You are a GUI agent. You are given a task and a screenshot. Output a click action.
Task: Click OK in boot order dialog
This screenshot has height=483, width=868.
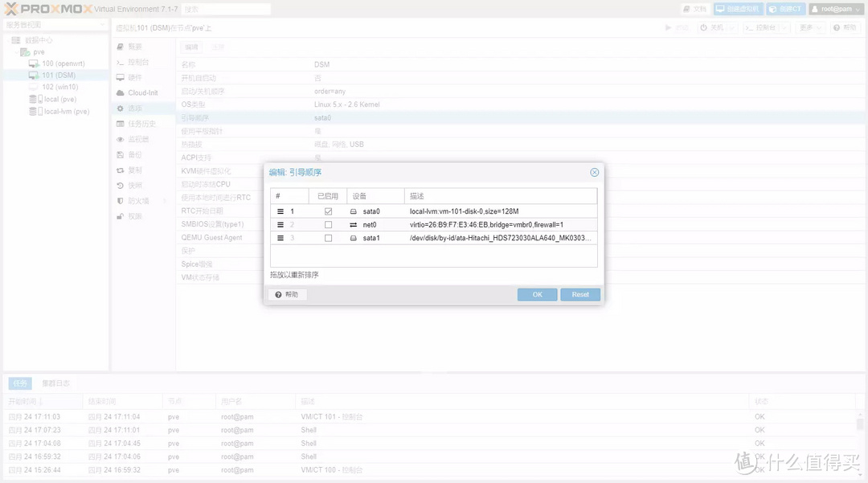537,294
